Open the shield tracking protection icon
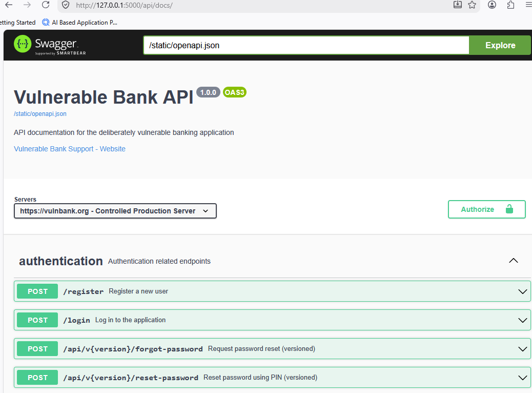This screenshot has height=393, width=532. (x=66, y=5)
